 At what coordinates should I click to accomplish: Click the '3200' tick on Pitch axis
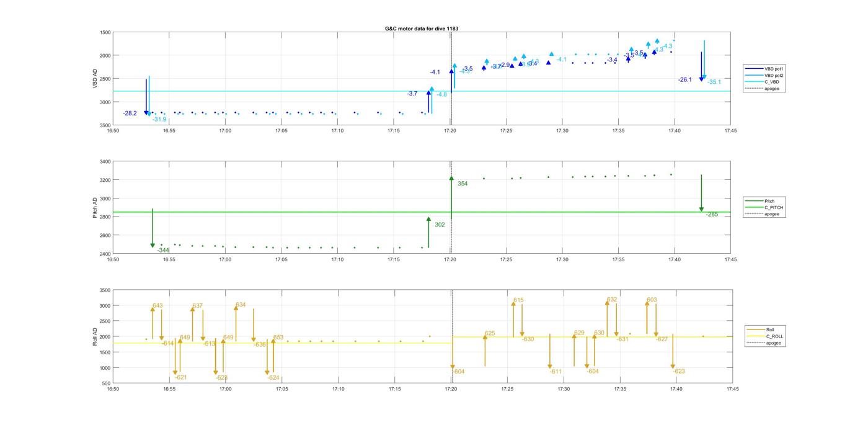click(105, 181)
